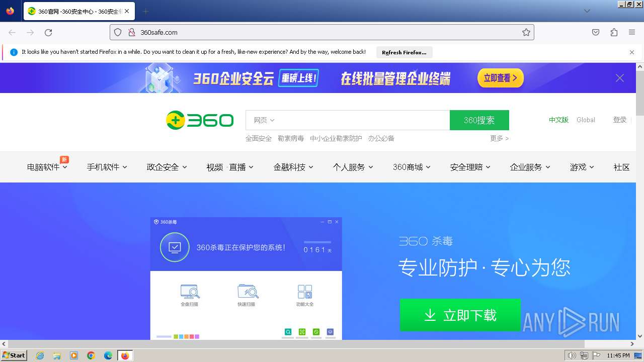Expand the 安全理赔 menu
This screenshot has height=362, width=644.
pyautogui.click(x=470, y=167)
